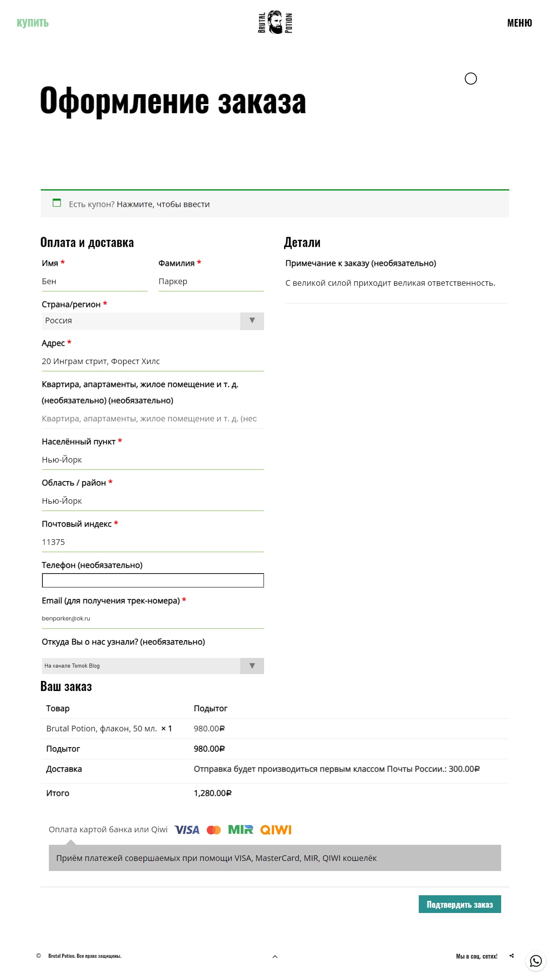The height and width of the screenshot is (980, 550).
Task: Click the bold Подытог amount 980.00₽
Action: coord(209,749)
